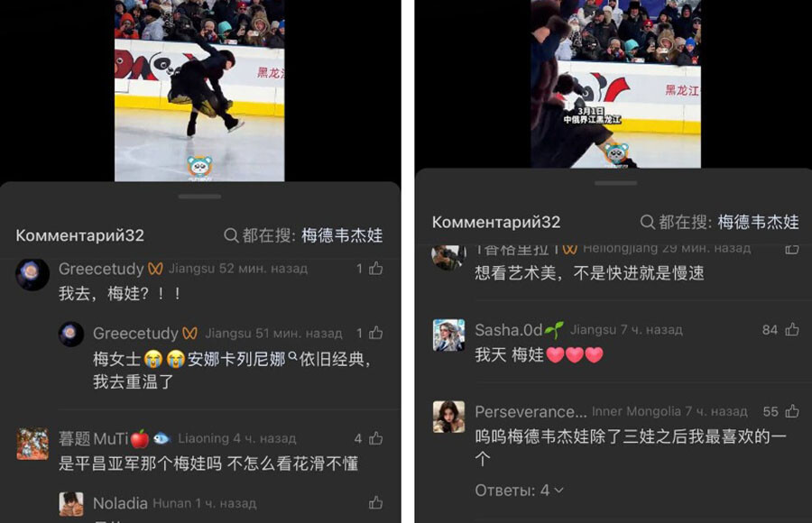Like Sasha.0d's comment with 84 likes
812x523 pixels.
pyautogui.click(x=792, y=329)
